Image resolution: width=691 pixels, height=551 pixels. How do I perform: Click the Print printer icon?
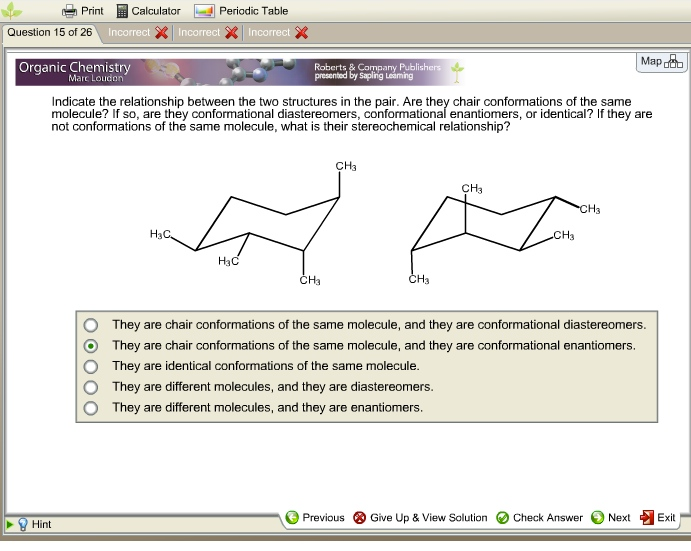click(x=70, y=11)
